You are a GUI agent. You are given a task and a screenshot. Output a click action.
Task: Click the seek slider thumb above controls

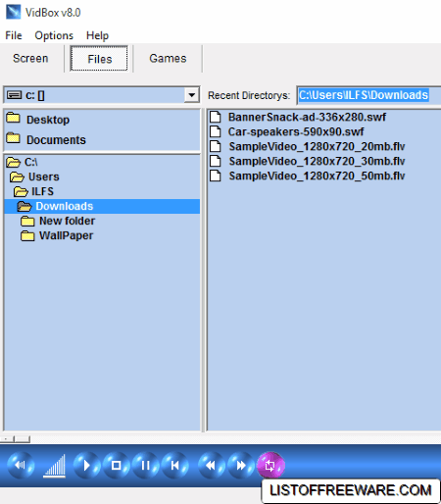(23, 439)
